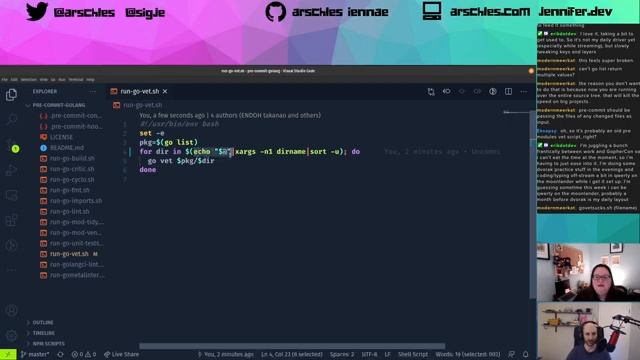Open run-go-critic.sh in explorer
Viewport: 640px width, 360px height.
click(x=72, y=169)
